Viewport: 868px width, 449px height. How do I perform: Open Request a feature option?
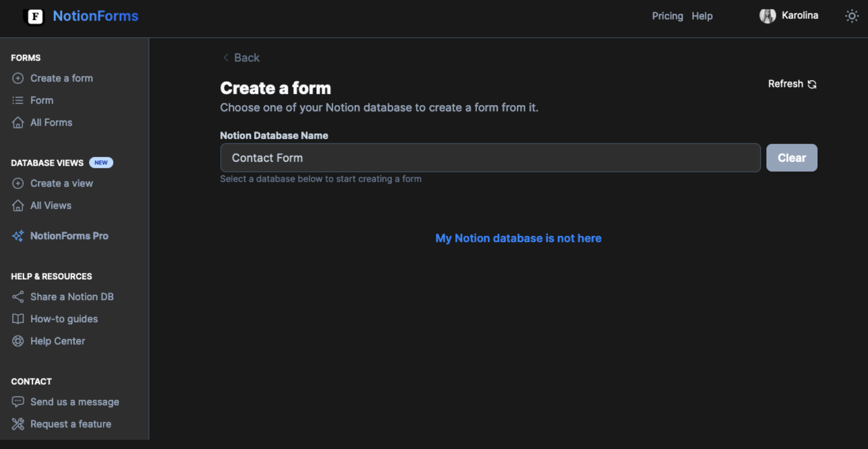70,423
